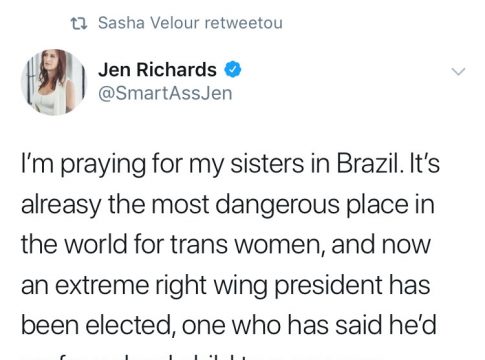
Task: Click the retweet arrows icon
Action: [x=79, y=23]
